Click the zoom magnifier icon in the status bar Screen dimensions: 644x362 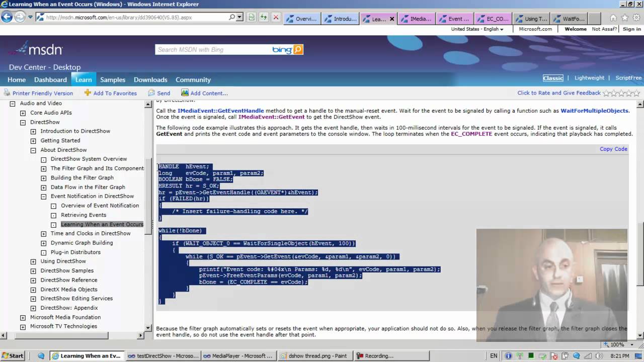click(605, 344)
